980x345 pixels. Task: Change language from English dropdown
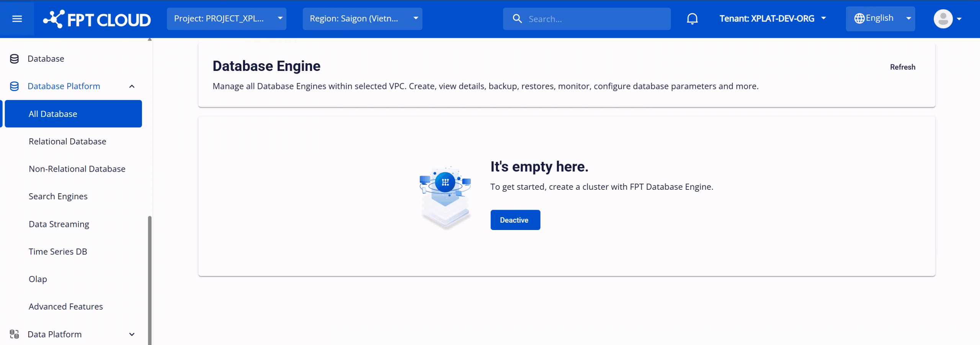pos(880,19)
